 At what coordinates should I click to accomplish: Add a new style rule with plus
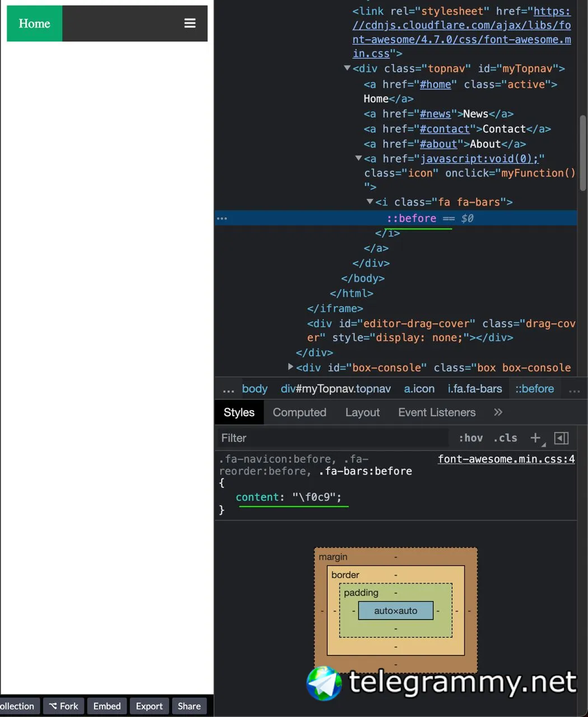pyautogui.click(x=535, y=438)
